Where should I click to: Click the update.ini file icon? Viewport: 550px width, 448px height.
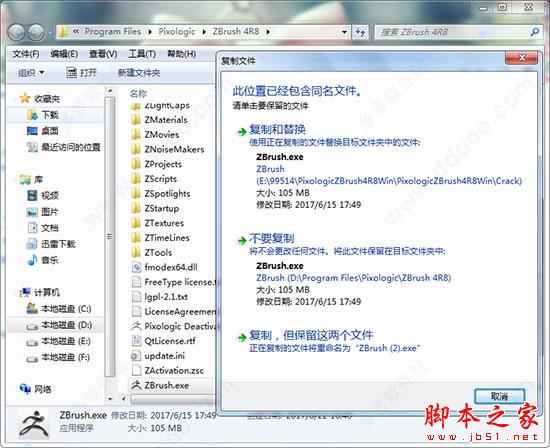[136, 356]
